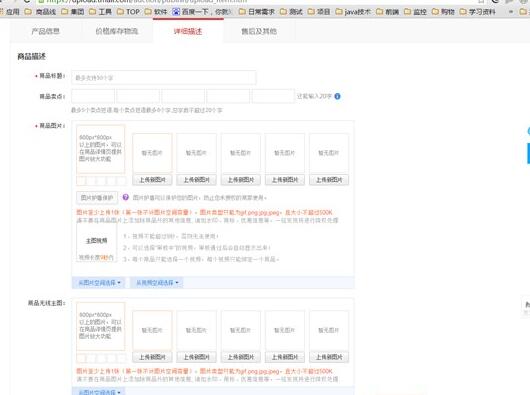Open the 测试 bookmark folder

[291, 12]
